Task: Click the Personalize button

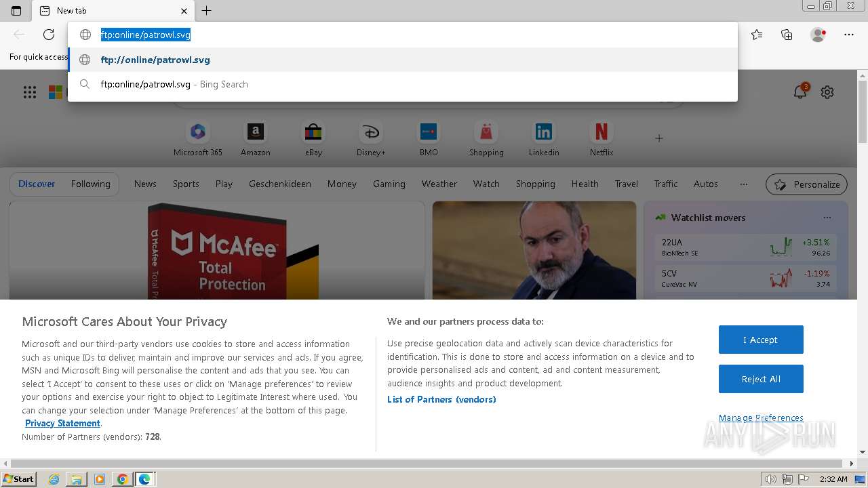Action: 807,184
